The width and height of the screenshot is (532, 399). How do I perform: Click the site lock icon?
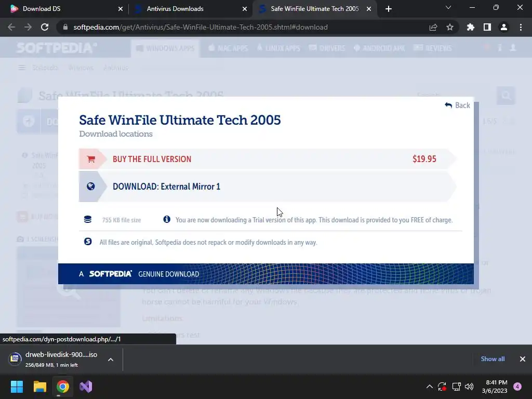tap(65, 27)
